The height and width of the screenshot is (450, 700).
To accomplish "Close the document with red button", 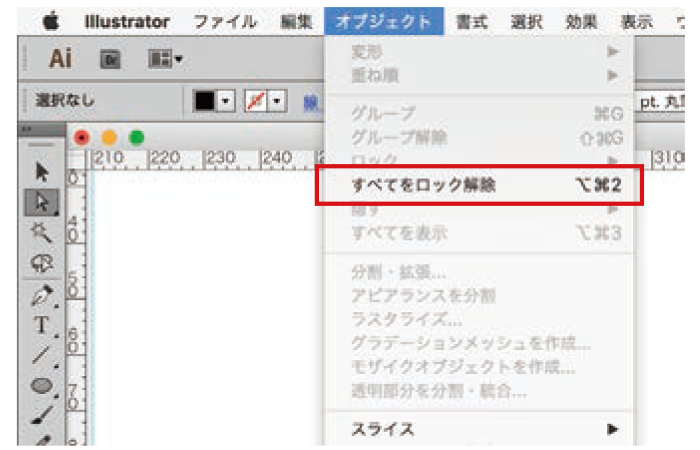I will click(82, 138).
